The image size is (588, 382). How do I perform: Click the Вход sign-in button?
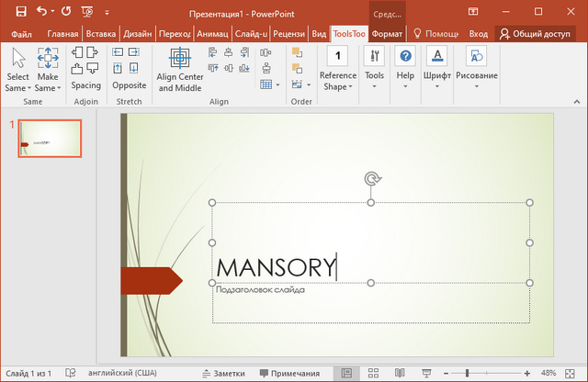pyautogui.click(x=479, y=33)
